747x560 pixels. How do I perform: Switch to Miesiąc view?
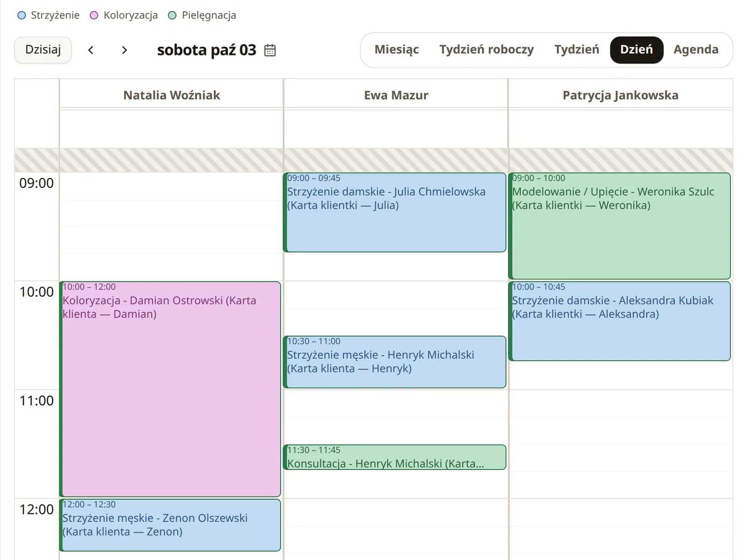397,50
